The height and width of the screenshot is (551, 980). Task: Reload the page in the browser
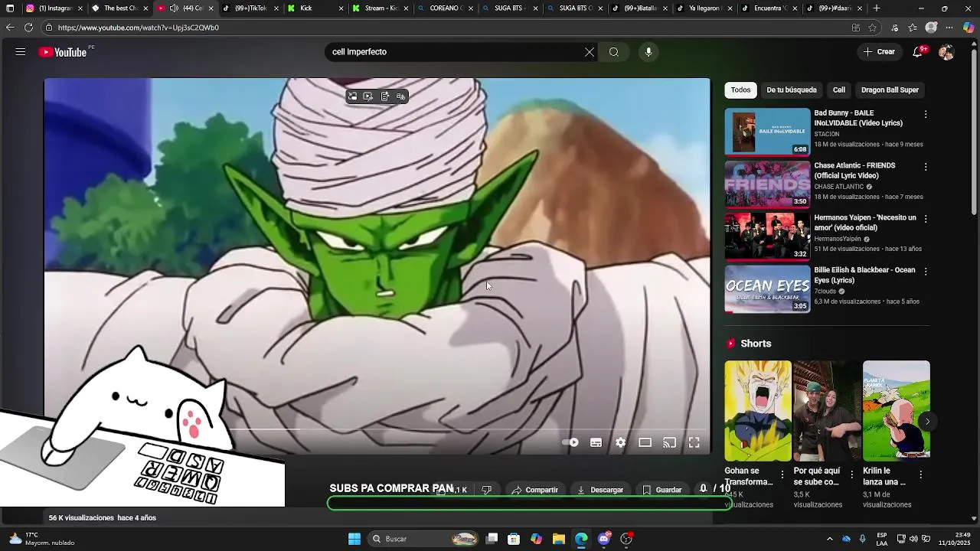click(x=28, y=28)
